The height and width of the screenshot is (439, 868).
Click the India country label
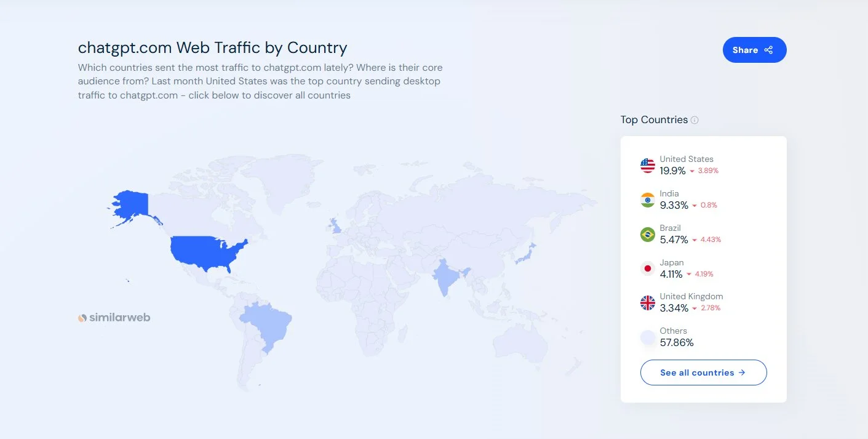pos(669,193)
